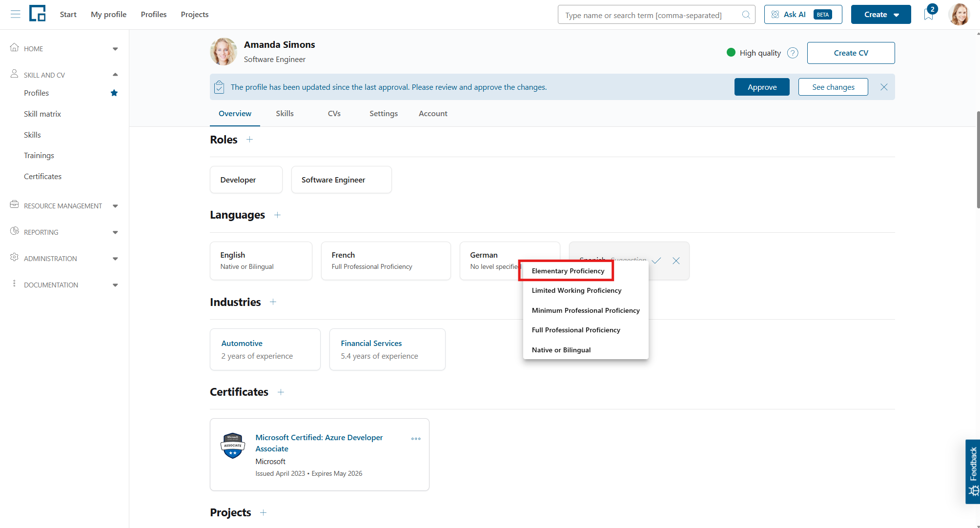Open the hamburger navigation menu
The image size is (980, 528).
16,14
